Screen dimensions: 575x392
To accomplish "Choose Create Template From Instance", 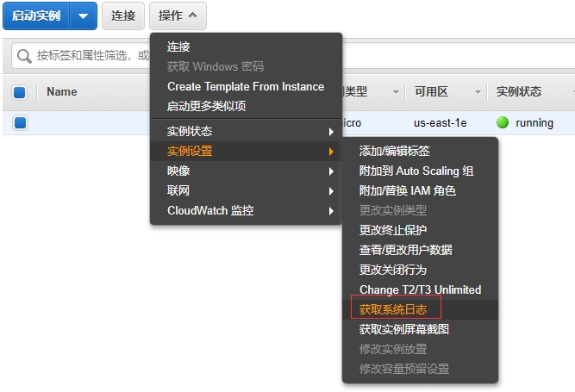I will (x=245, y=86).
